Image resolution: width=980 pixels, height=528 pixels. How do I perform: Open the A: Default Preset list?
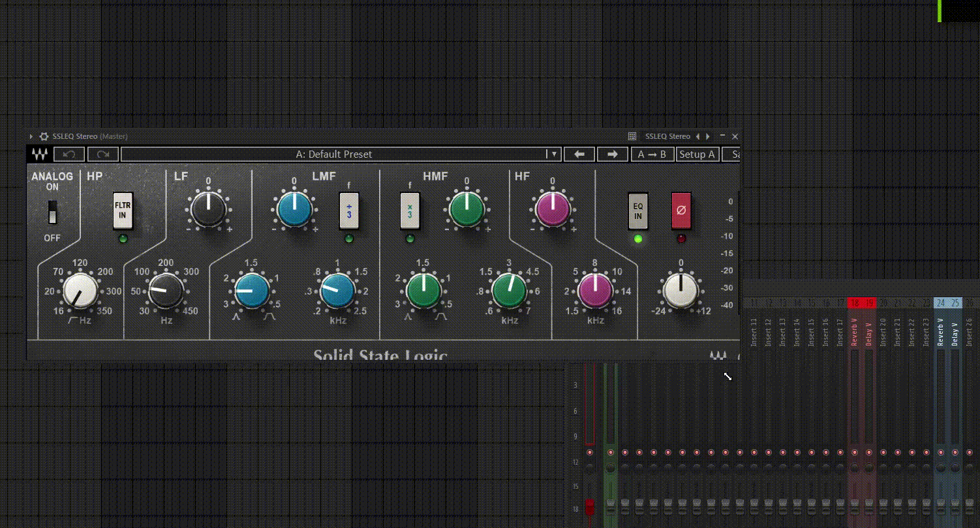(x=333, y=154)
